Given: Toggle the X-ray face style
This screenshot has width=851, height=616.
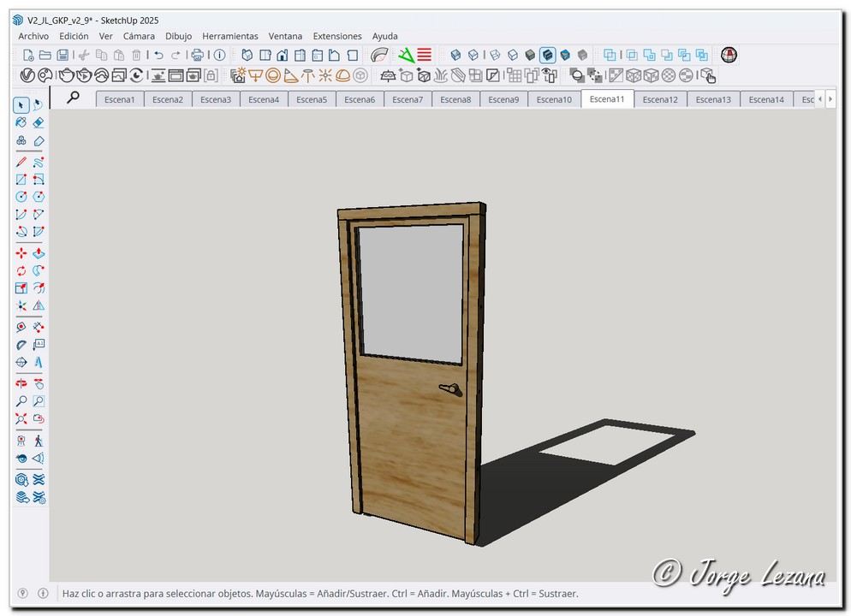Looking at the screenshot, I should pyautogui.click(x=455, y=55).
